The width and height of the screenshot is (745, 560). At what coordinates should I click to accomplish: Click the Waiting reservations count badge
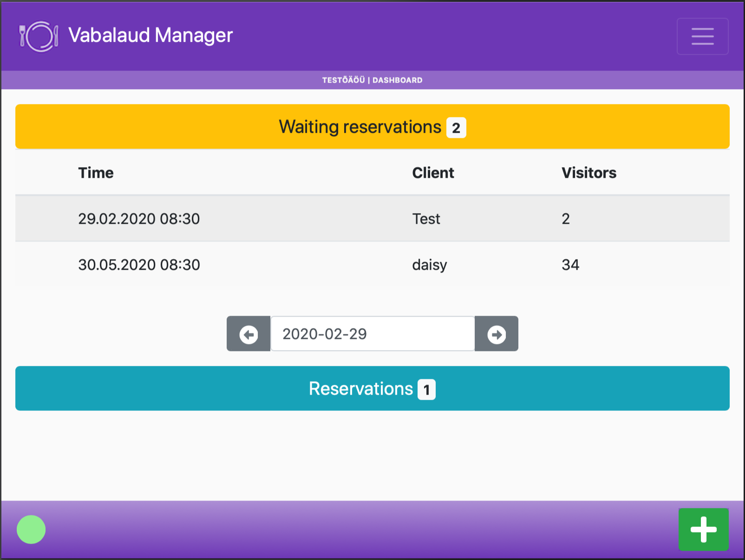point(456,128)
